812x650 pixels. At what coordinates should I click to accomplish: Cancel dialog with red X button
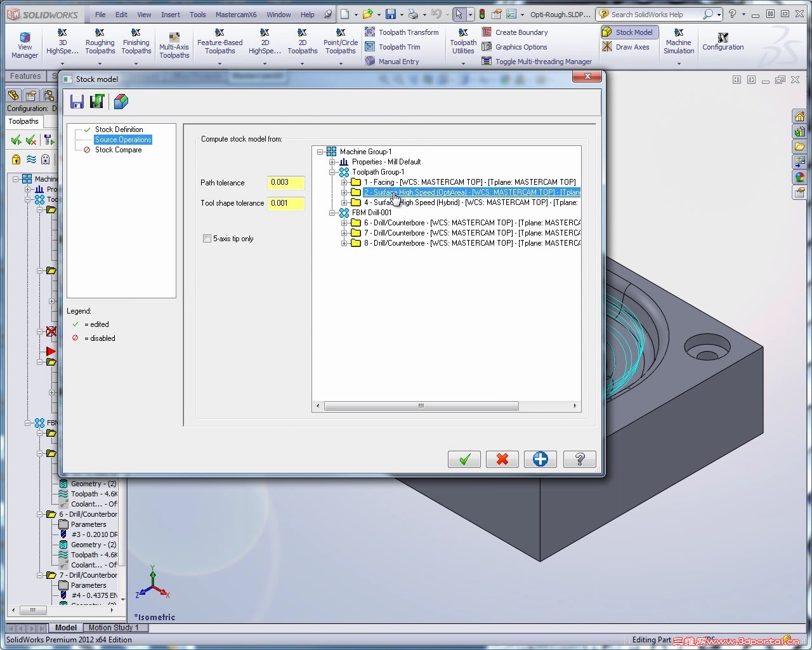click(x=502, y=459)
